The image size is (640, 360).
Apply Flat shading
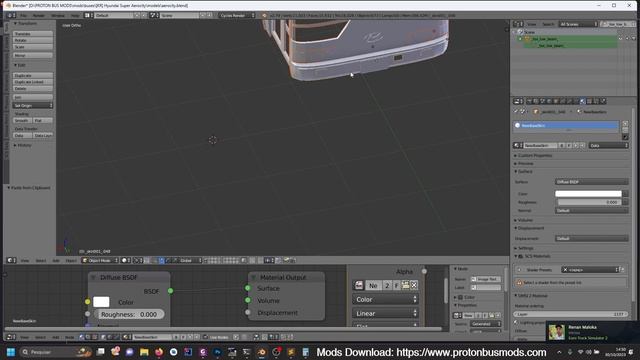(42, 120)
